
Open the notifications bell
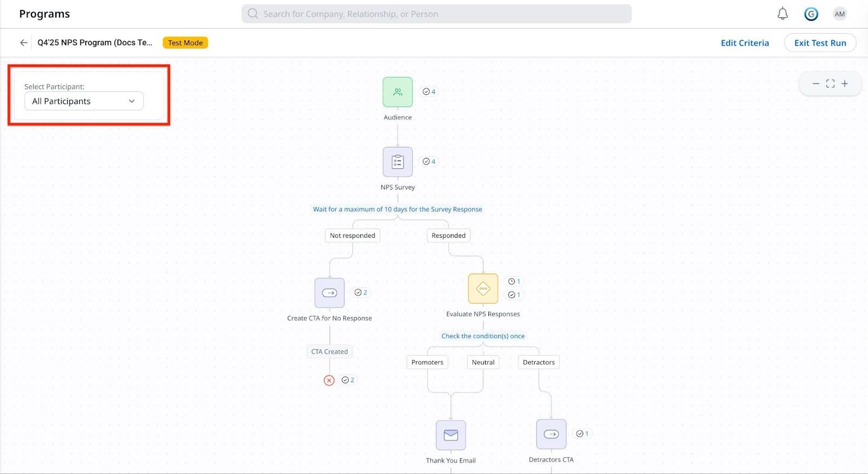[x=782, y=14]
